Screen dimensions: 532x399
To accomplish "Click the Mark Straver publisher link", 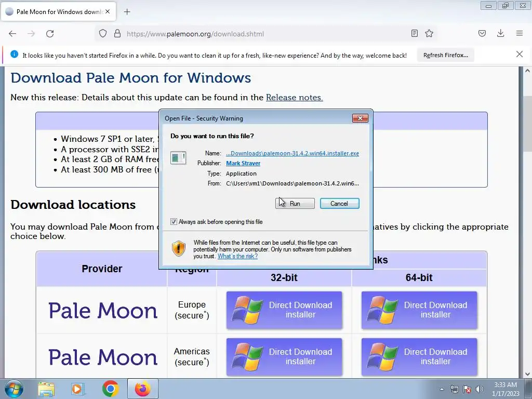I will click(x=243, y=163).
